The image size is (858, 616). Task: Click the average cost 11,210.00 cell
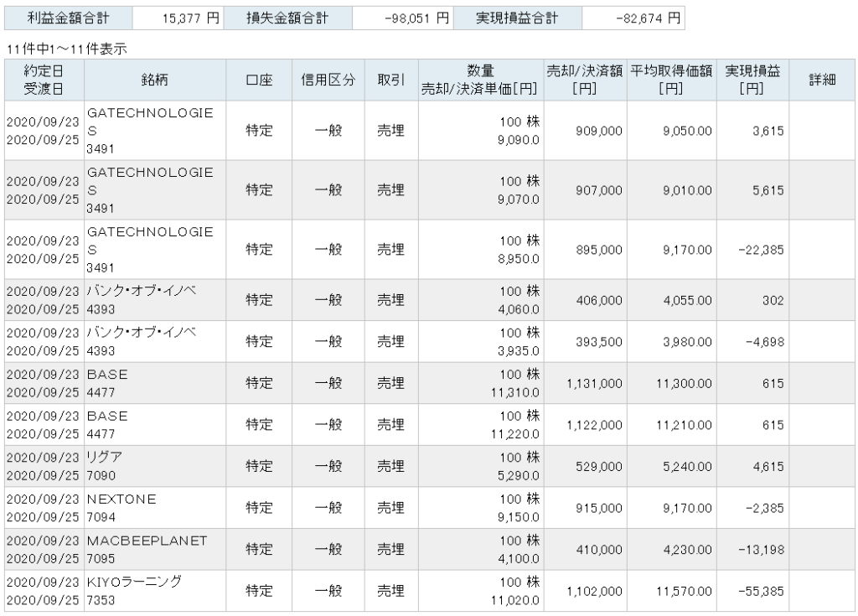coord(671,425)
